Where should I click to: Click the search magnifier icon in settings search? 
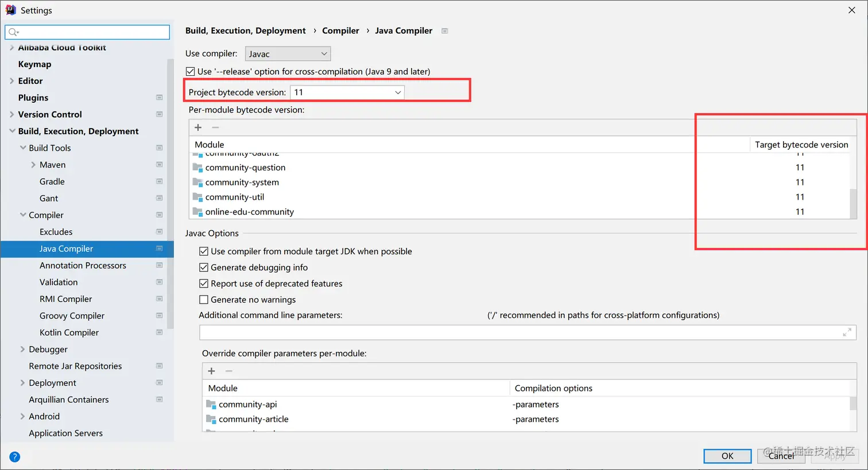click(x=13, y=32)
